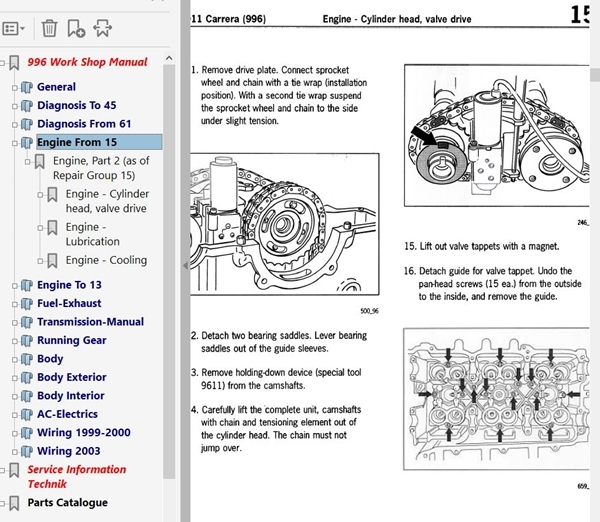Open Diagnosis From 61 bookmark
This screenshot has height=522, width=600.
84,124
